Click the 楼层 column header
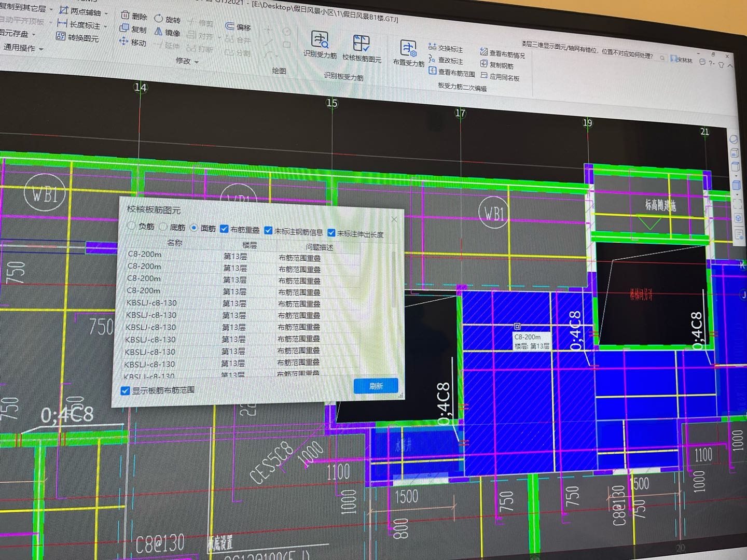 point(250,245)
